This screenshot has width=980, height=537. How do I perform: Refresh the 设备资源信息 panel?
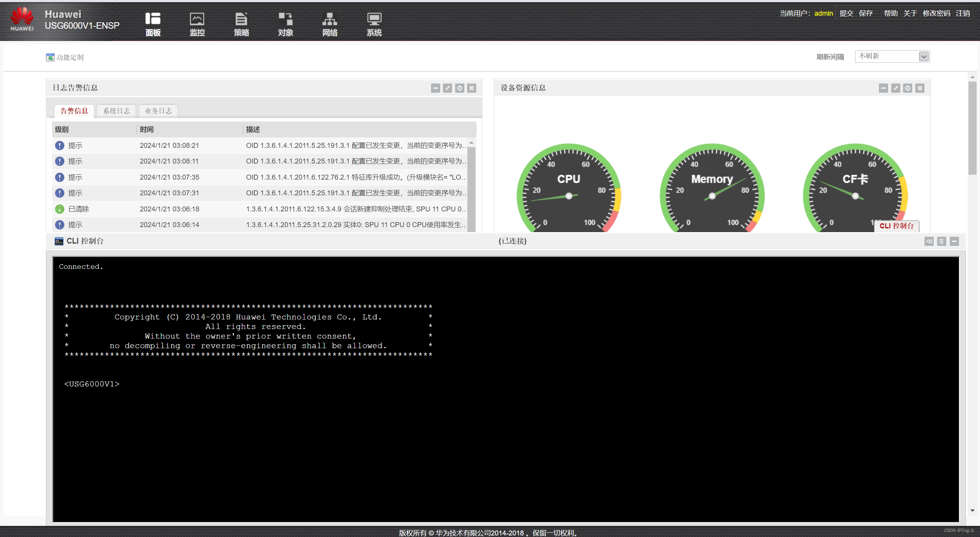908,88
